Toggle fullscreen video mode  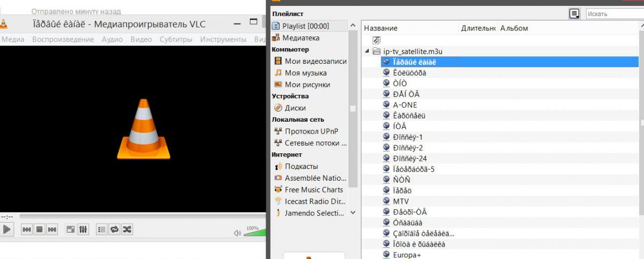[70, 230]
